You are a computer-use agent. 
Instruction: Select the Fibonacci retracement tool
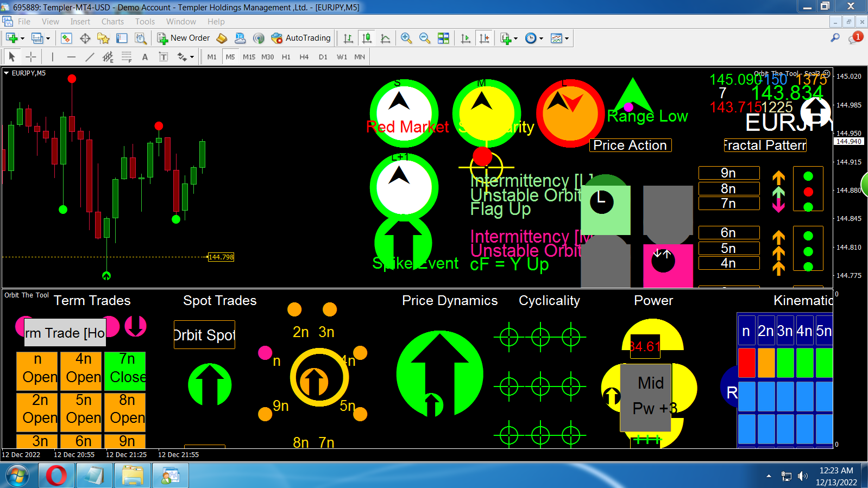tap(127, 56)
